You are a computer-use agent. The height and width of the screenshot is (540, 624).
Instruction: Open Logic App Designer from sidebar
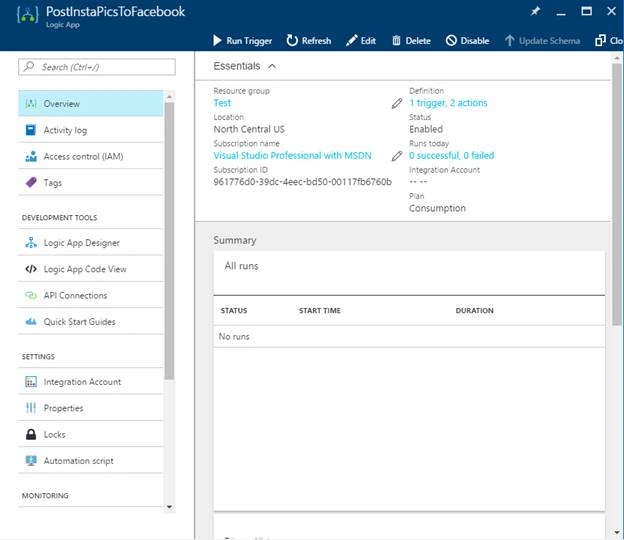pos(91,243)
